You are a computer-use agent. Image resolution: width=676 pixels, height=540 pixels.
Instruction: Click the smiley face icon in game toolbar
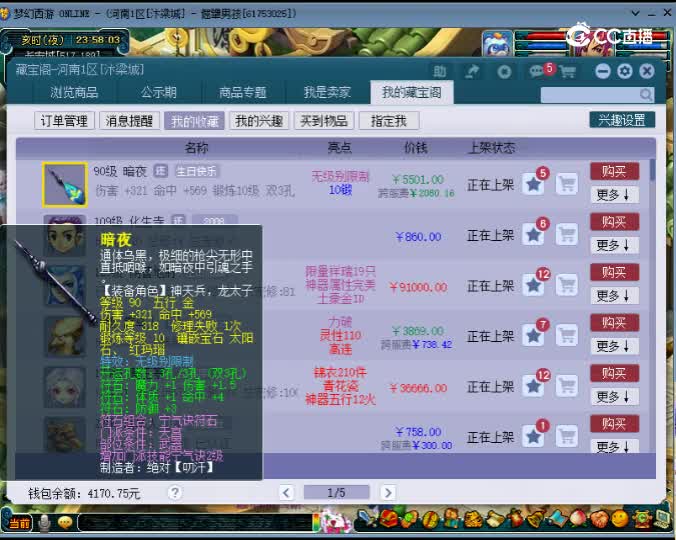click(x=620, y=519)
